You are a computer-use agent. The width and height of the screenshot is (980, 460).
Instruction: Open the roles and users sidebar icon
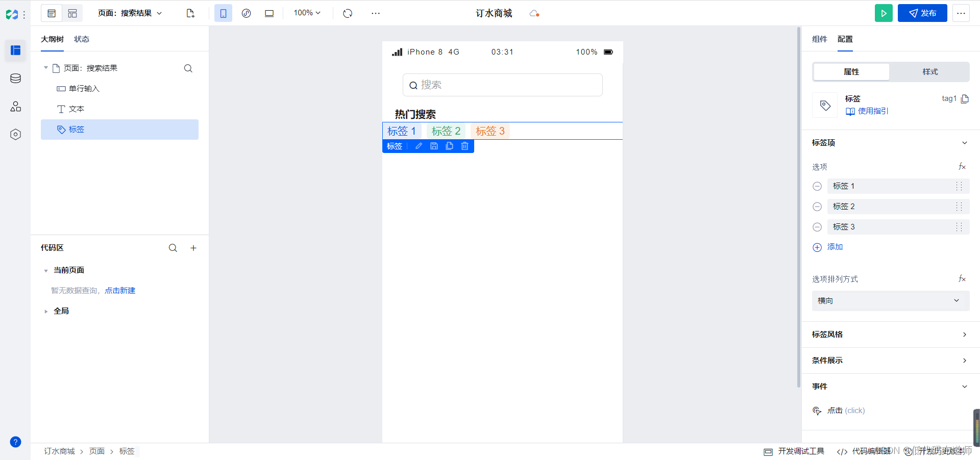[x=15, y=107]
